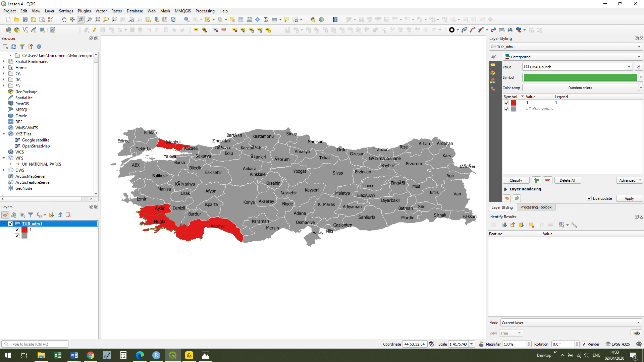Expand the Layer Rendering section

505,189
